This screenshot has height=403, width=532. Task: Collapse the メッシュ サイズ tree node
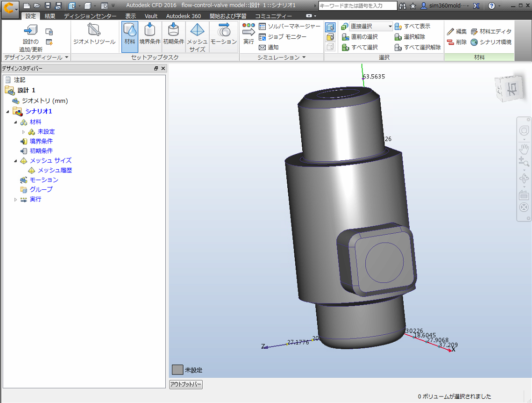[x=15, y=160]
